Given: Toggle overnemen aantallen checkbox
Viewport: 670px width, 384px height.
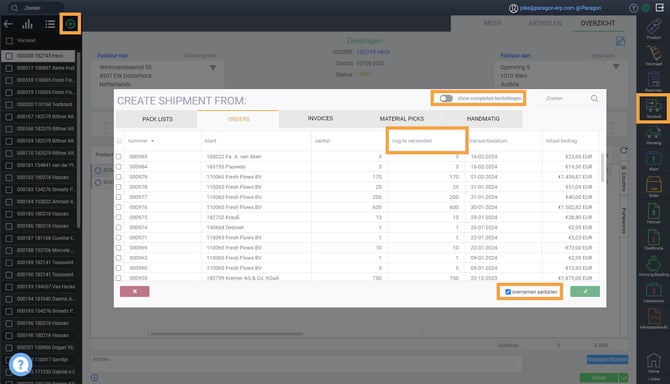Looking at the screenshot, I should tap(508, 292).
